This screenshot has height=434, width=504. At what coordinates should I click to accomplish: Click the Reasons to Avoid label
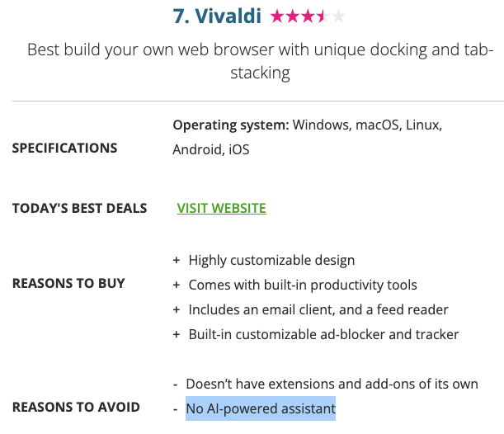(76, 407)
